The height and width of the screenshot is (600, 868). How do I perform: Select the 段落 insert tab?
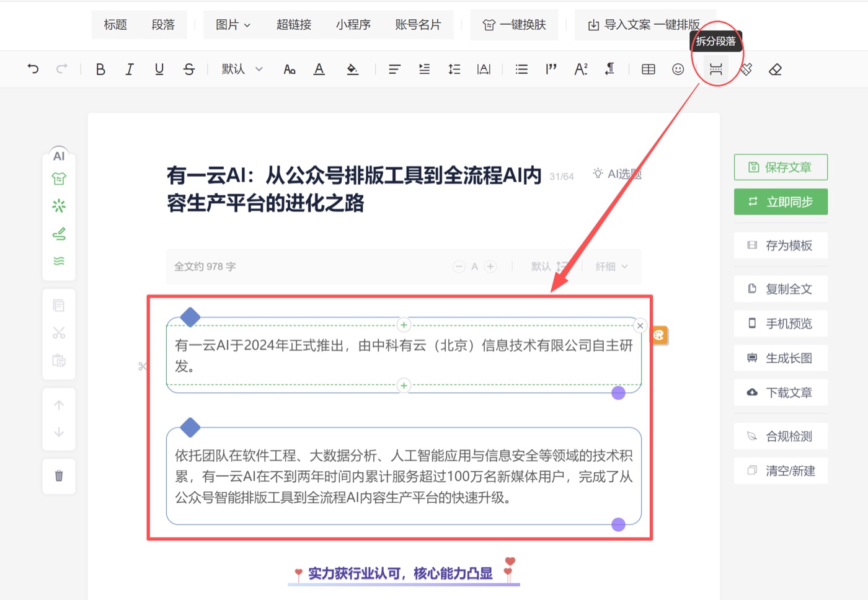(x=163, y=25)
